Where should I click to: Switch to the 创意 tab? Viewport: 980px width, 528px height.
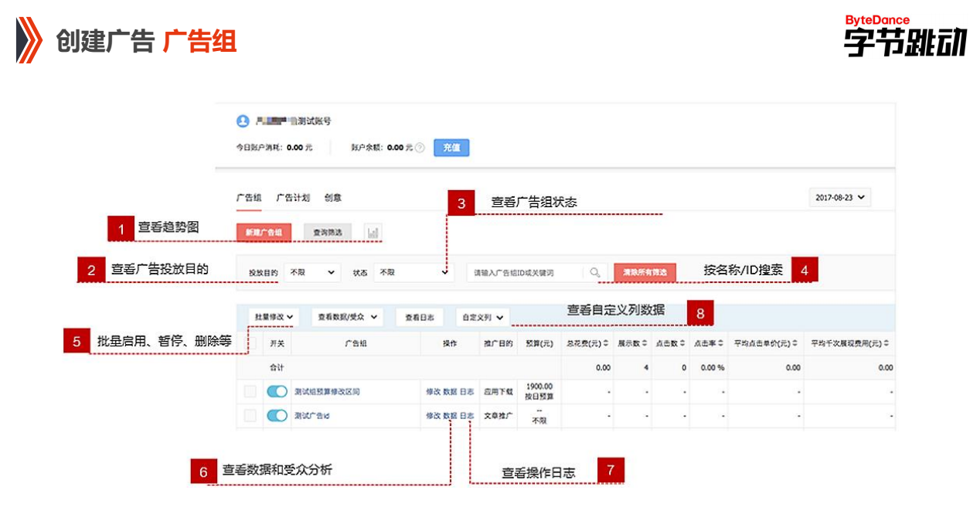coord(332,198)
